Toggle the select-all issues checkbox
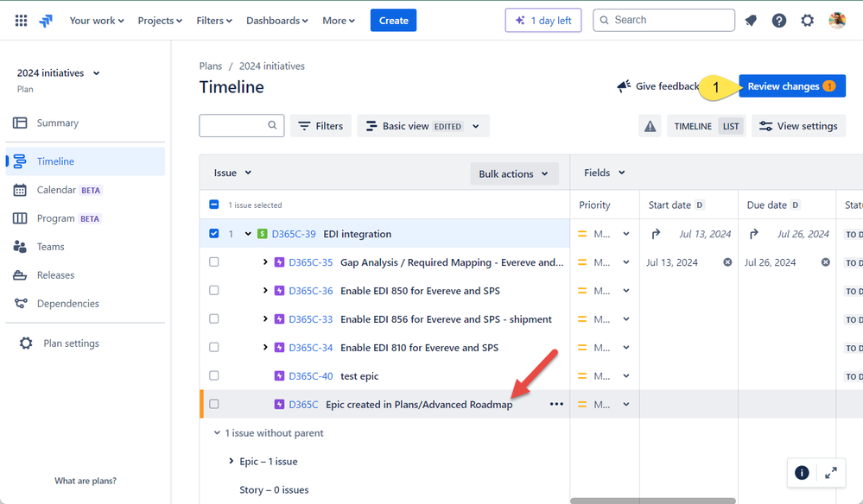 pyautogui.click(x=214, y=205)
